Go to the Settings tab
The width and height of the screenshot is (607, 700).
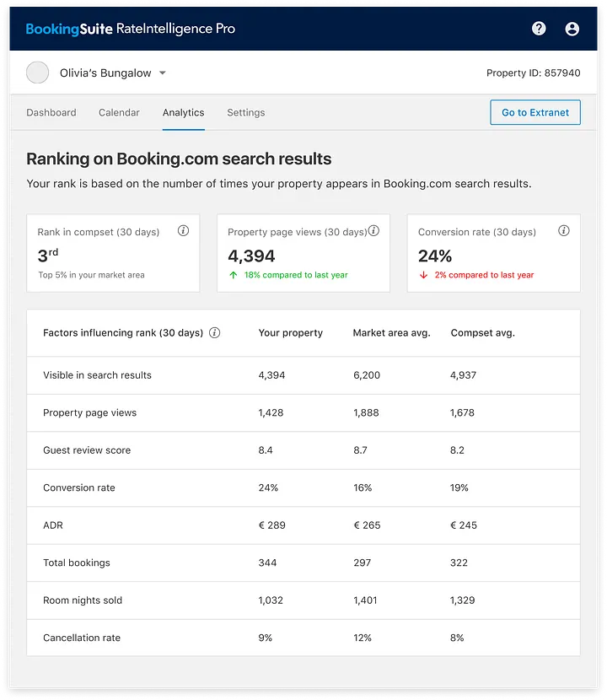[245, 112]
